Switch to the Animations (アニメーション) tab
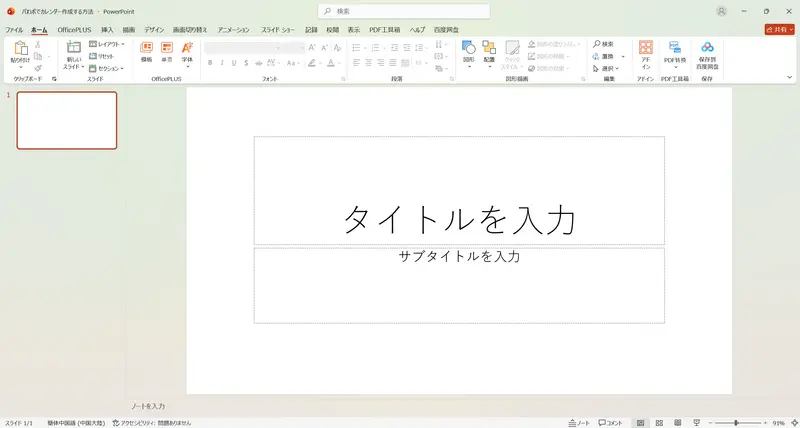Screen dimensions: 800x428 pos(234,30)
